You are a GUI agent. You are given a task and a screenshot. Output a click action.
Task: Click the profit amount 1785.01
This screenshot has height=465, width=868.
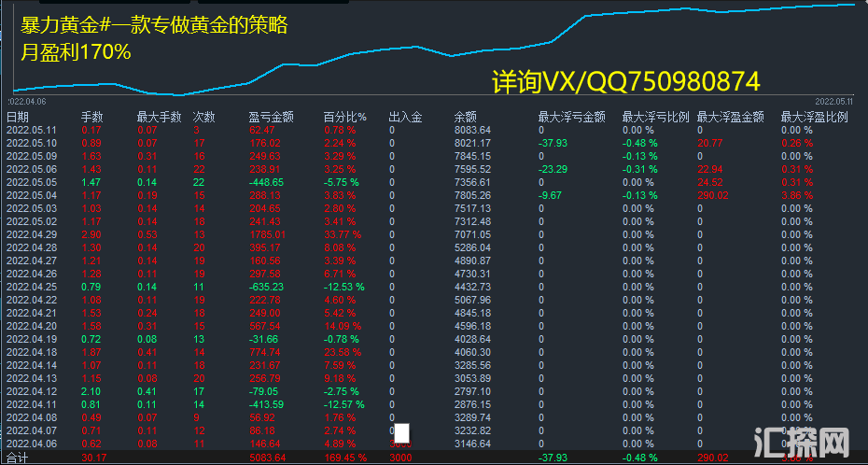tap(266, 234)
